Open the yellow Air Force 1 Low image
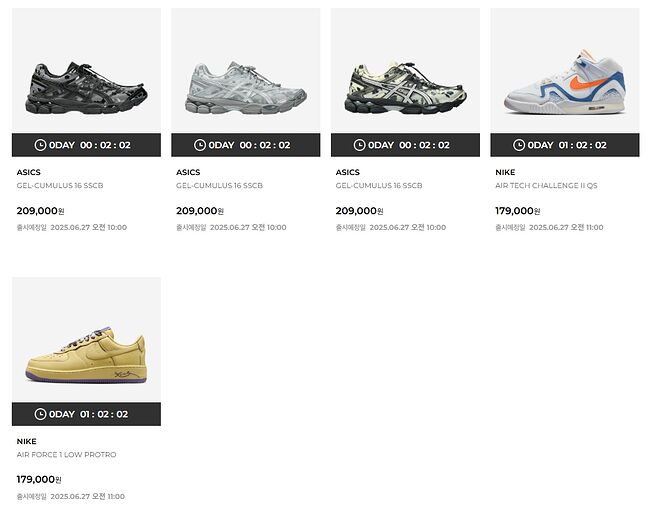650x516 pixels. point(86,340)
